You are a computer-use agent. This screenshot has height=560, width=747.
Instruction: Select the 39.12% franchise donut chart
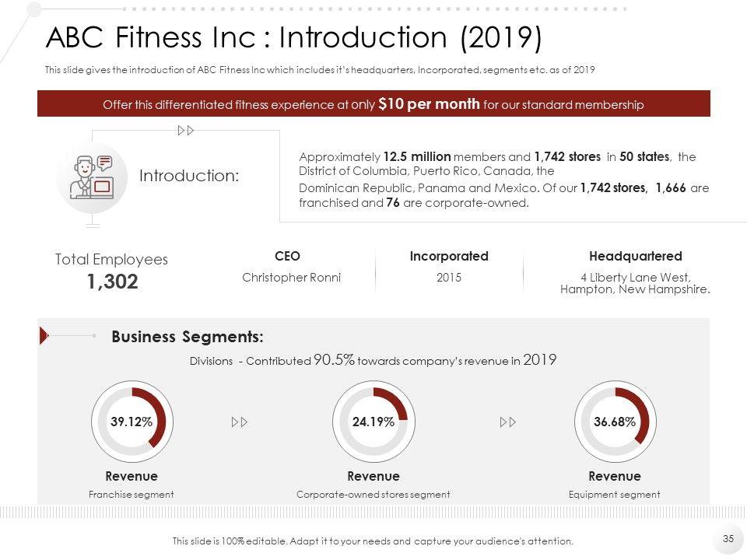pos(131,422)
